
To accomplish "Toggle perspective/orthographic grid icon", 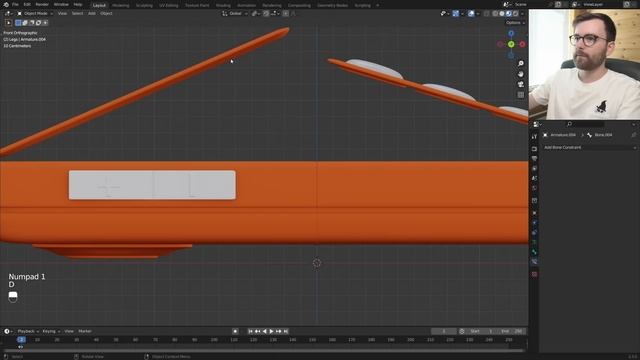I will tap(520, 95).
